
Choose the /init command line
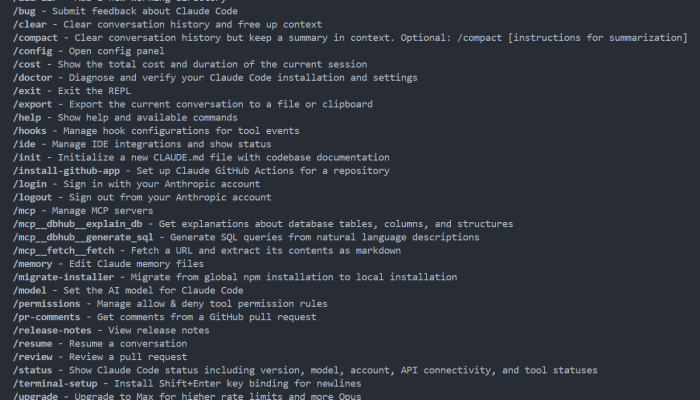(201, 158)
